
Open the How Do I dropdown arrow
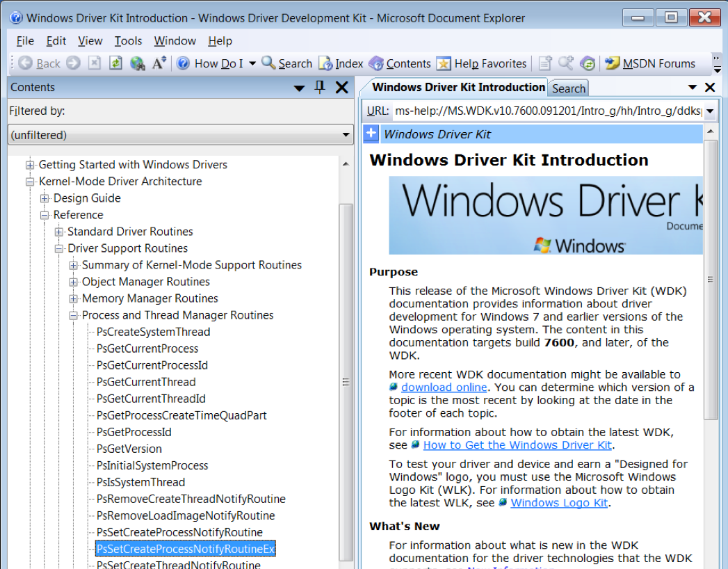pyautogui.click(x=252, y=63)
